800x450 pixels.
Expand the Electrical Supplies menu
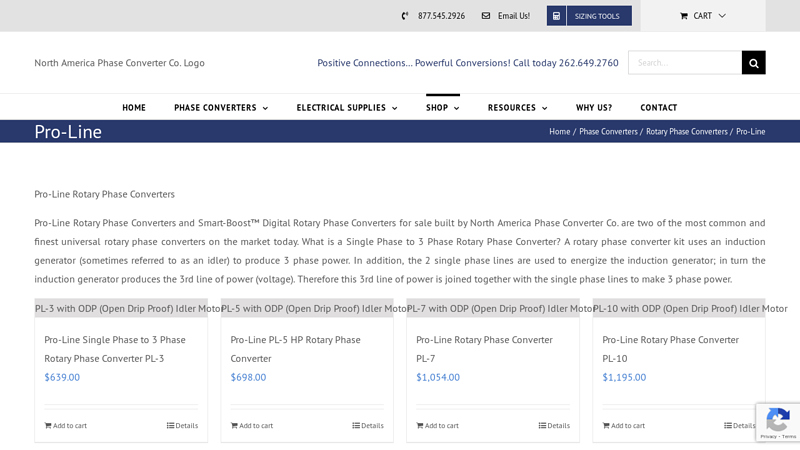pos(346,108)
